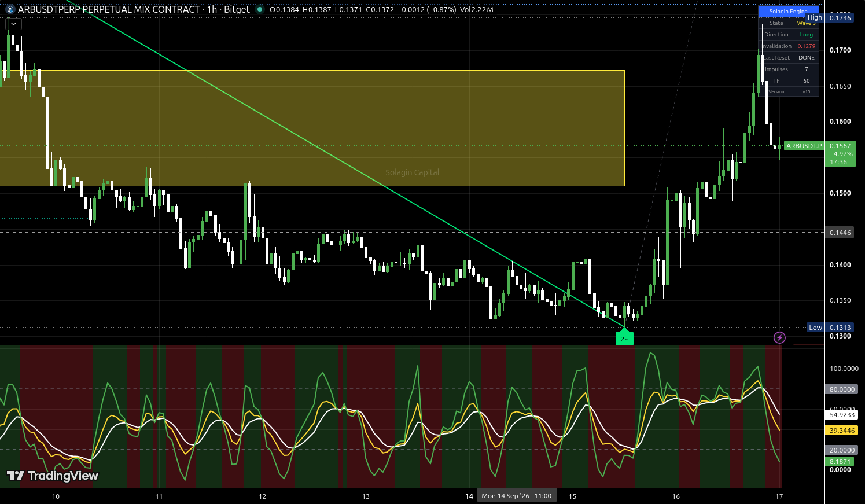
Task: Click the purple lightning bolt icon
Action: 779,337
